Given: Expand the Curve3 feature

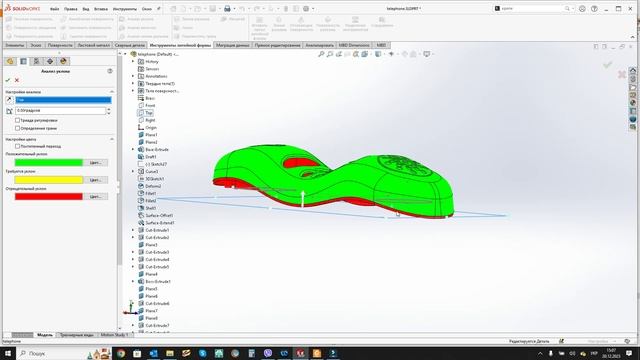Looking at the screenshot, I should point(133,172).
